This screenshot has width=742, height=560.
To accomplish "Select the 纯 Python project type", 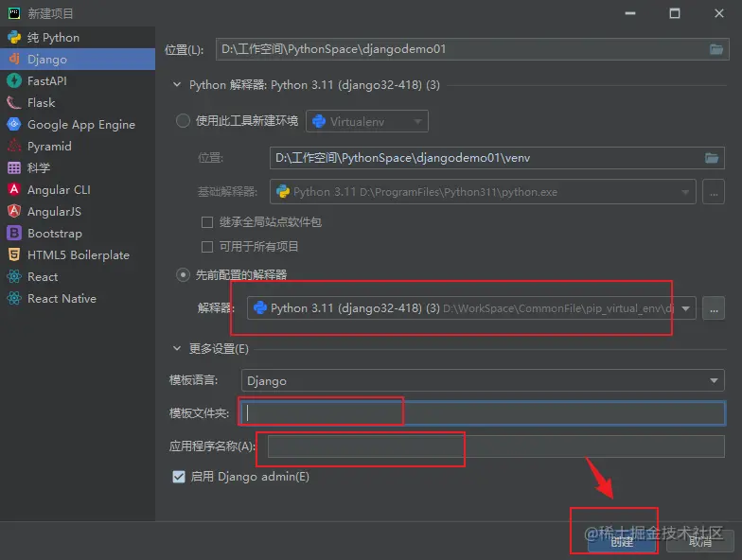I will pyautogui.click(x=78, y=38).
